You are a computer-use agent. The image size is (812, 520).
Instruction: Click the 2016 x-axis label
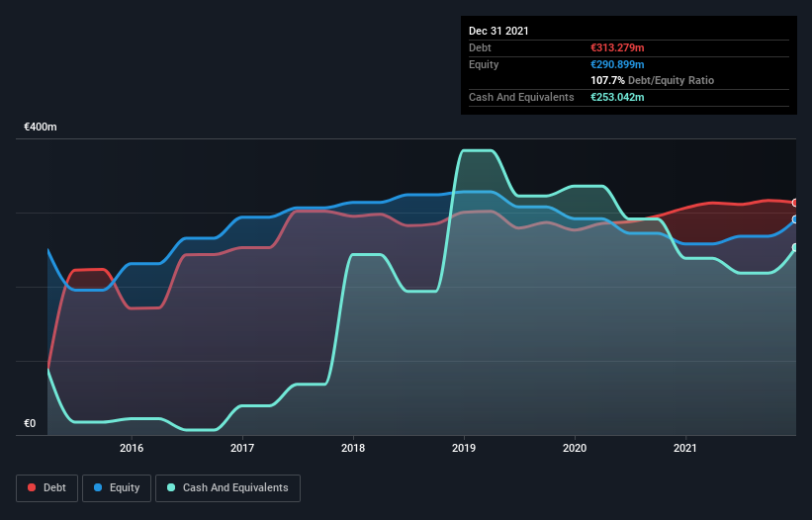132,448
